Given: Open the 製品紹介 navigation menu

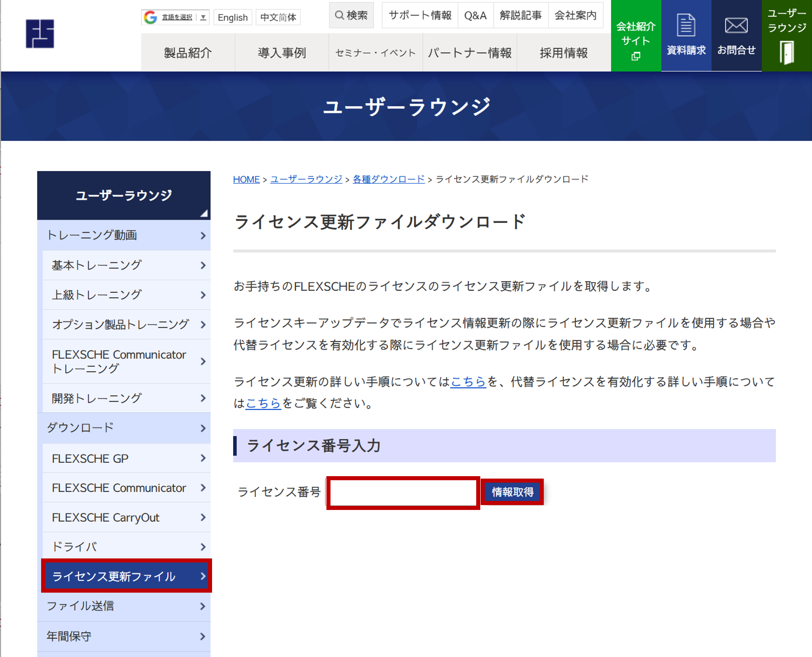Looking at the screenshot, I should click(x=188, y=53).
